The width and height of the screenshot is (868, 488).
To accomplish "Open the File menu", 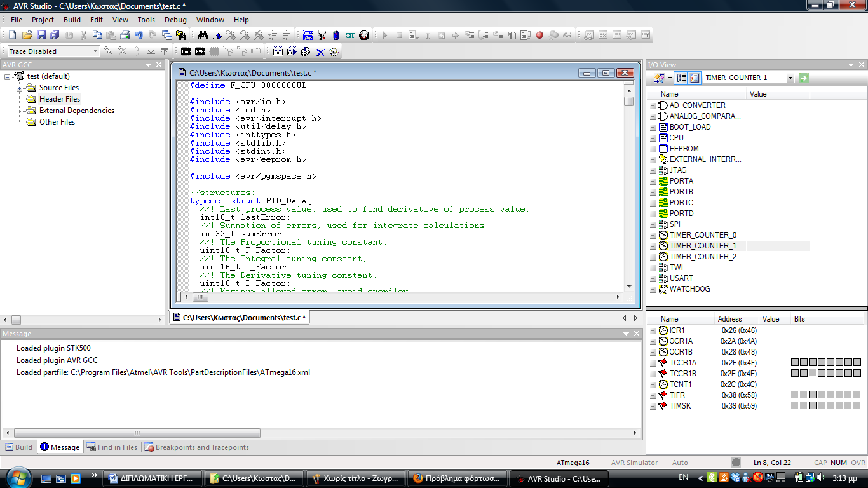I will click(x=17, y=20).
